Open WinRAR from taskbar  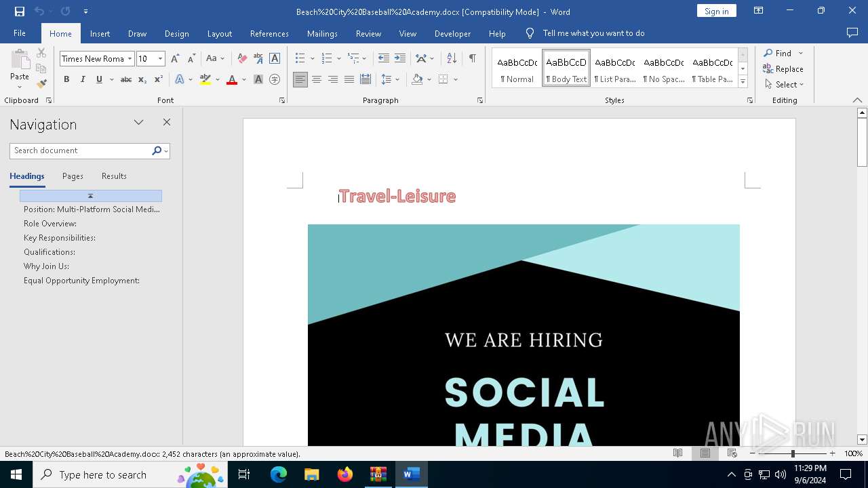378,474
